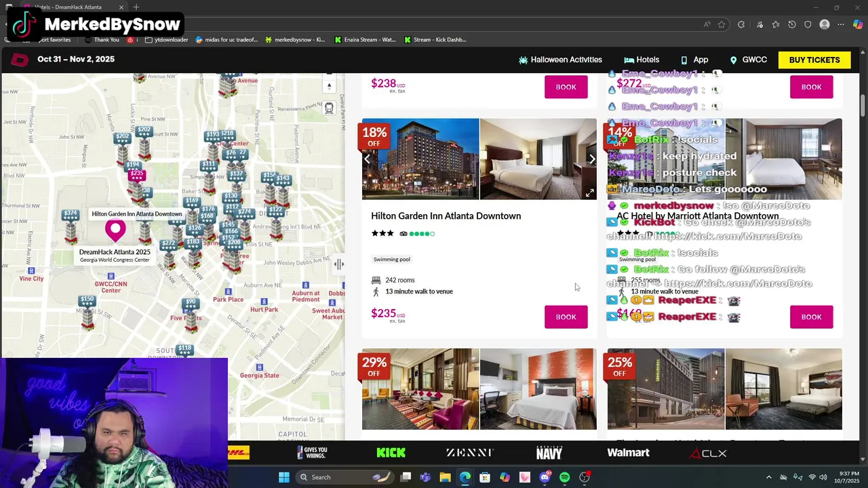Open Windows Start menu
Viewport: 868px width, 488px height.
tap(284, 477)
